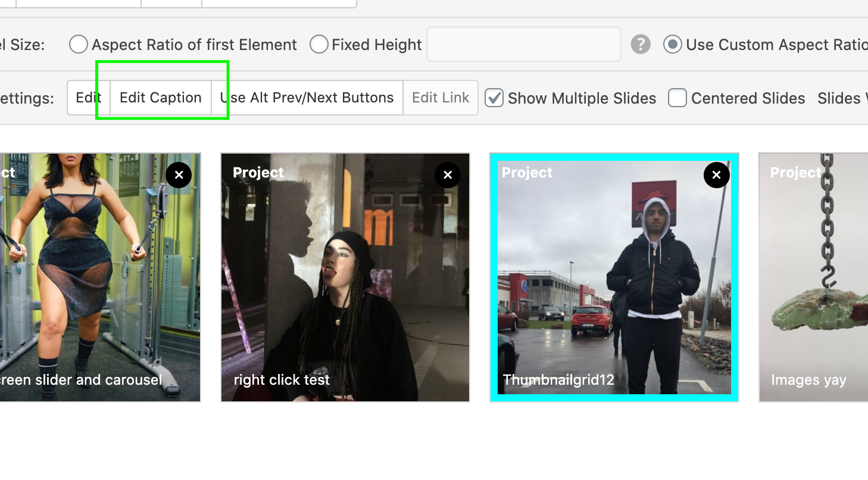868x480 pixels.
Task: Focus the Fixed Height input field
Action: click(x=523, y=45)
